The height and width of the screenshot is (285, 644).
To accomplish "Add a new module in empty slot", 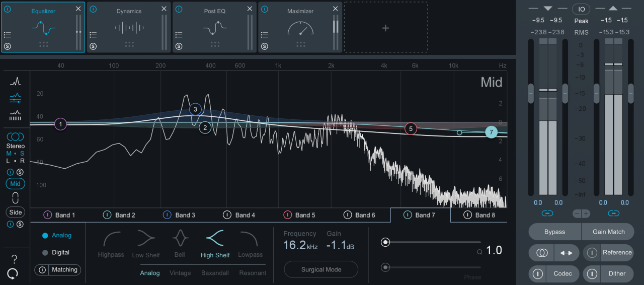I will click(x=385, y=28).
